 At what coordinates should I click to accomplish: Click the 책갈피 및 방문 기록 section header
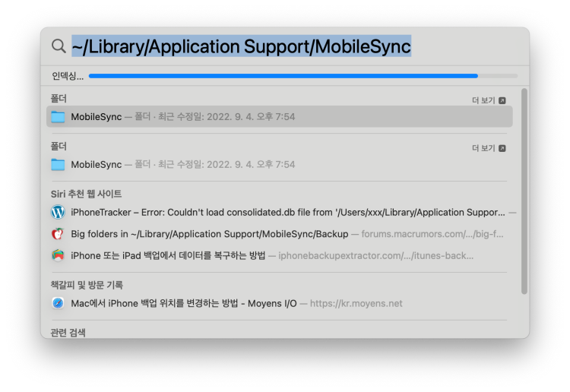[x=87, y=285]
